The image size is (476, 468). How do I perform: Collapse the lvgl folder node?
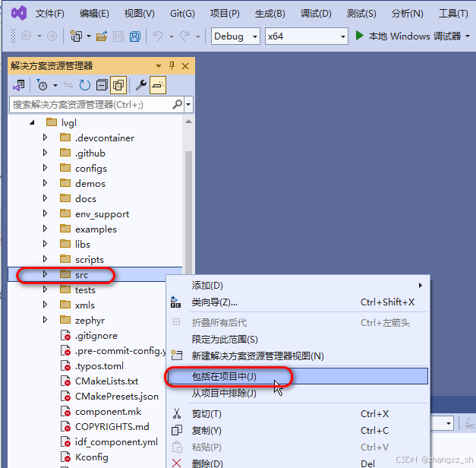pos(32,123)
